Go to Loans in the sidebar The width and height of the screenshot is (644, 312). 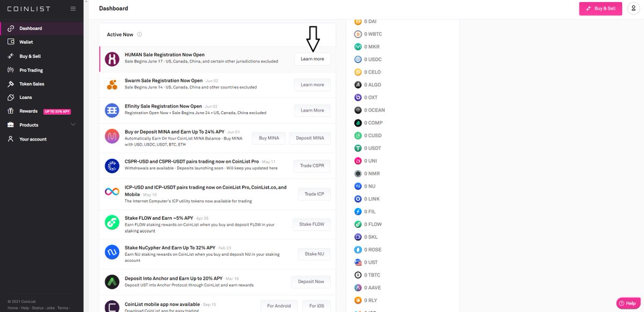point(26,98)
